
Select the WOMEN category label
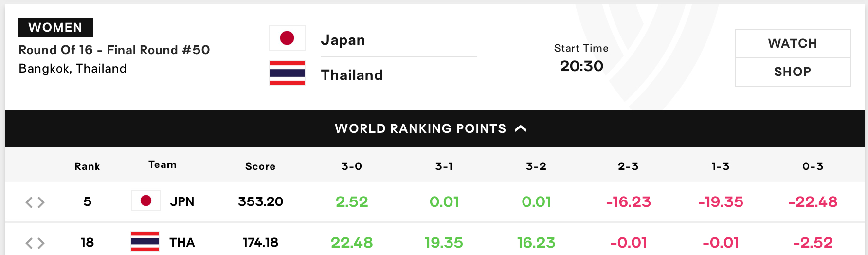click(x=55, y=28)
